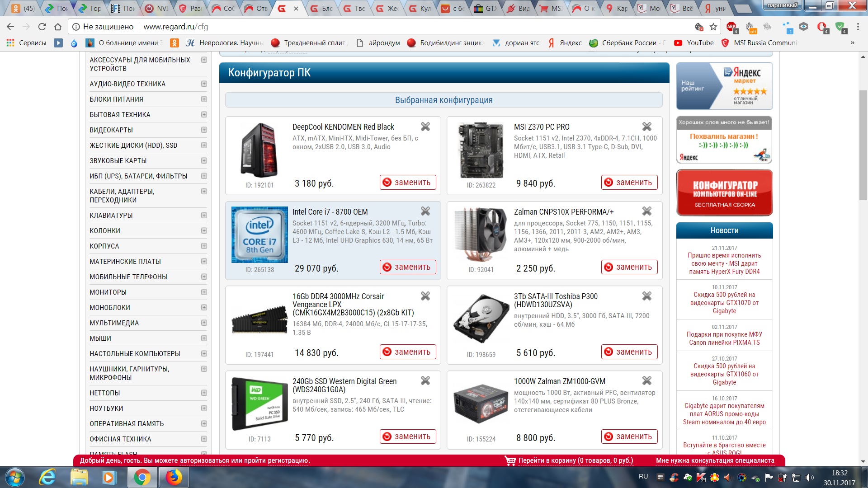
Task: Click the shopping cart icon in bottom bar
Action: [x=510, y=461]
